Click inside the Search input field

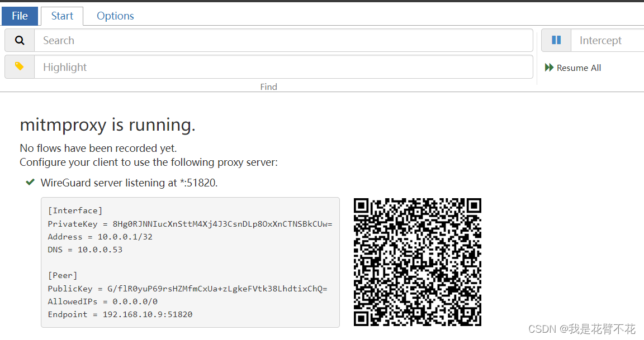(x=224, y=40)
